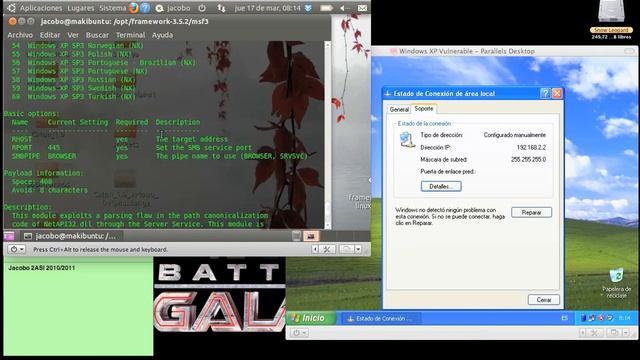Open the Dropbox tray icon
This screenshot has height=360, width=640.
point(309,8)
